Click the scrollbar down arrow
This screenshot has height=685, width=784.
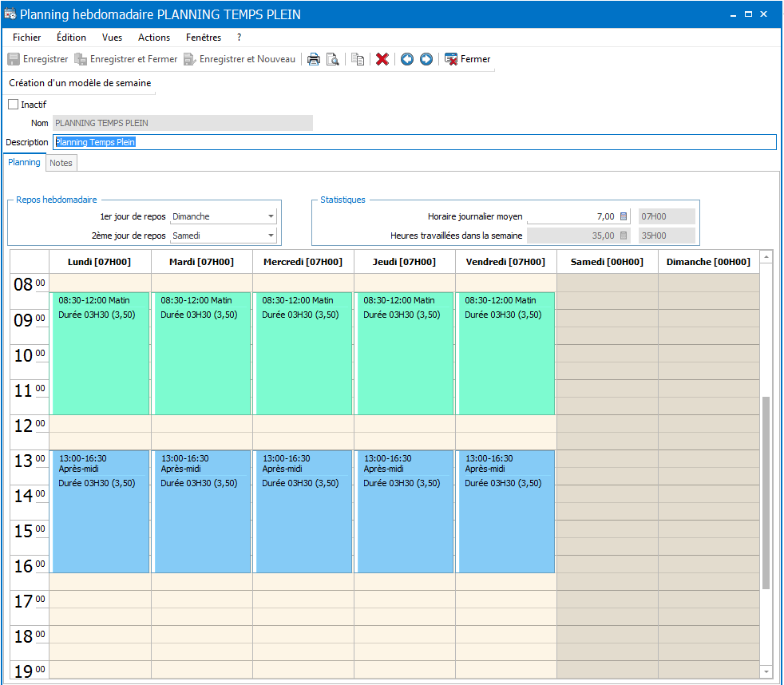pyautogui.click(x=766, y=671)
